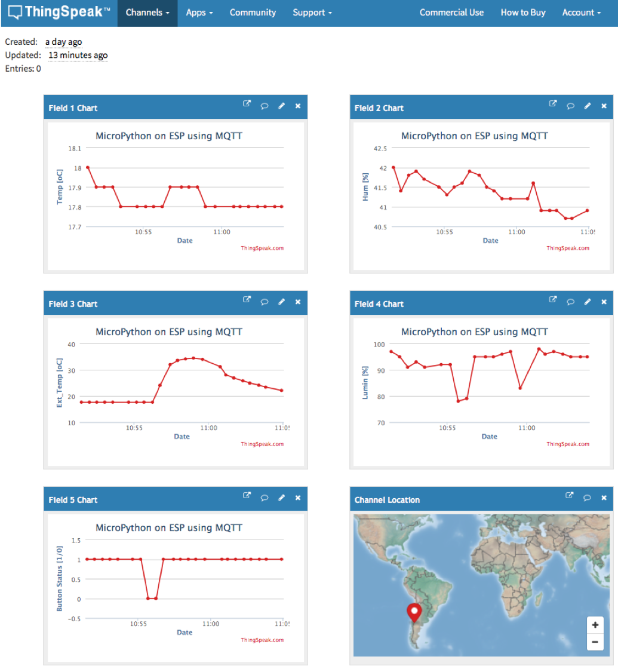The height and width of the screenshot is (672, 618).
Task: Open the Channels dropdown menu
Action: point(147,12)
